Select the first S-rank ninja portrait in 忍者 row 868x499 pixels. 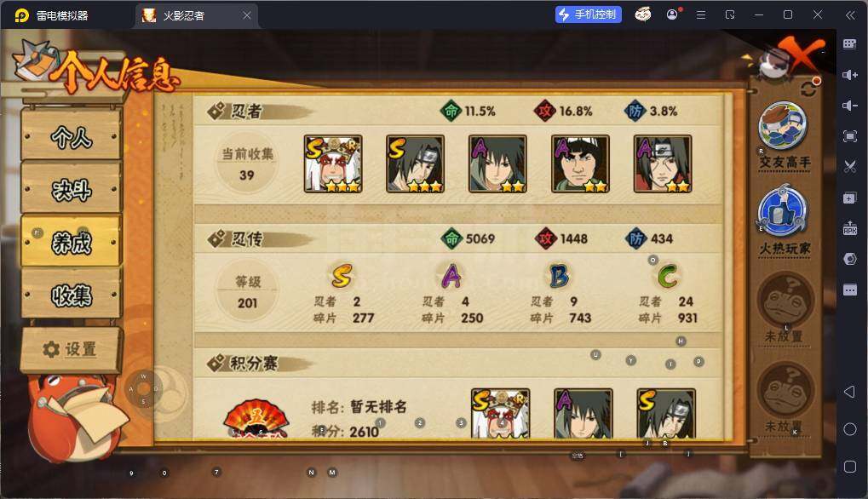click(333, 163)
